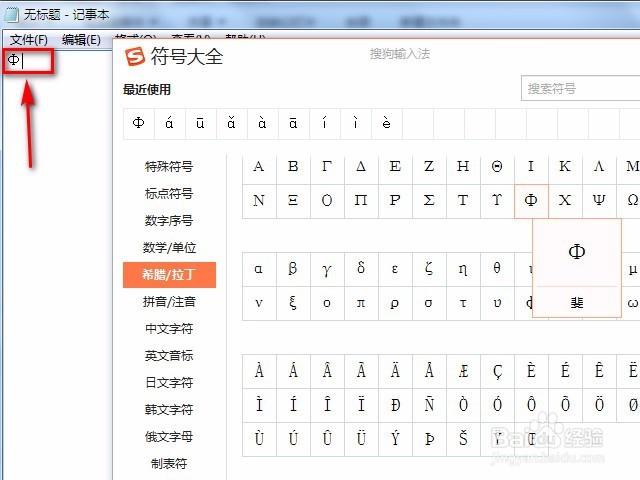
Task: Insert recently used ǎ symbol
Action: coord(232,123)
